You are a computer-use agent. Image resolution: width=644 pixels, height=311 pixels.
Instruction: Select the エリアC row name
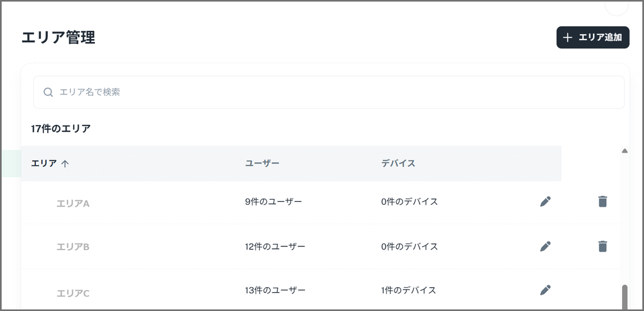coord(73,293)
